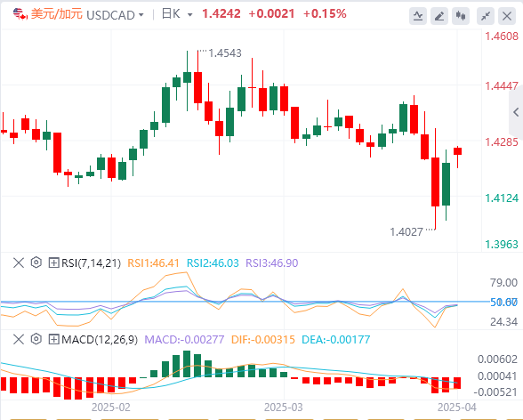Click the RSI1:46.41 value
Screen dimensions: 523x420
(153, 263)
